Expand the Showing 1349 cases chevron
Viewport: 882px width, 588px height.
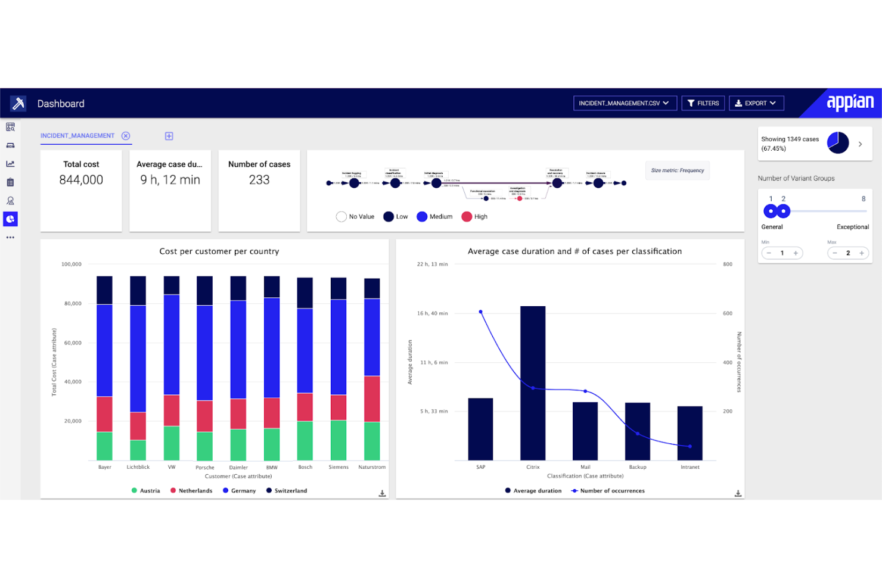click(x=860, y=144)
